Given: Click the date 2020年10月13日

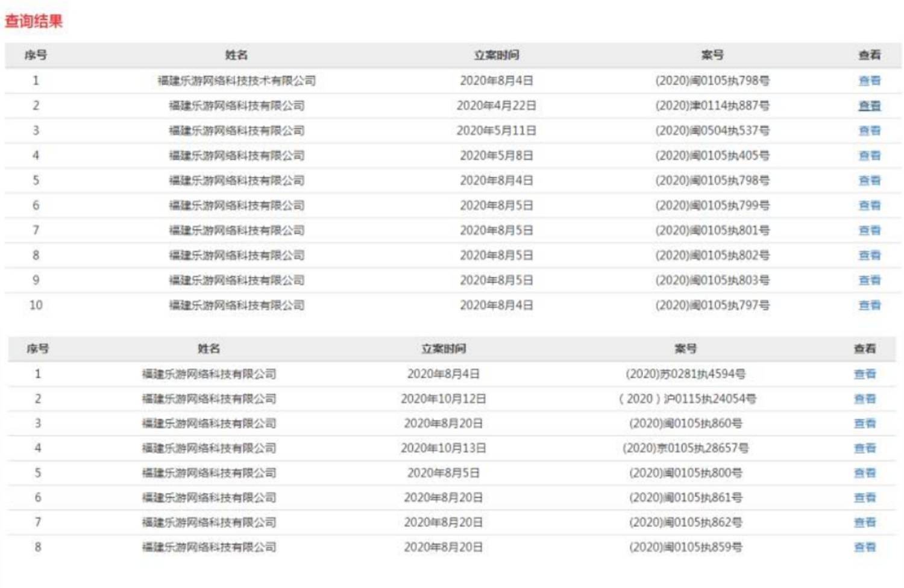Looking at the screenshot, I should [444, 448].
